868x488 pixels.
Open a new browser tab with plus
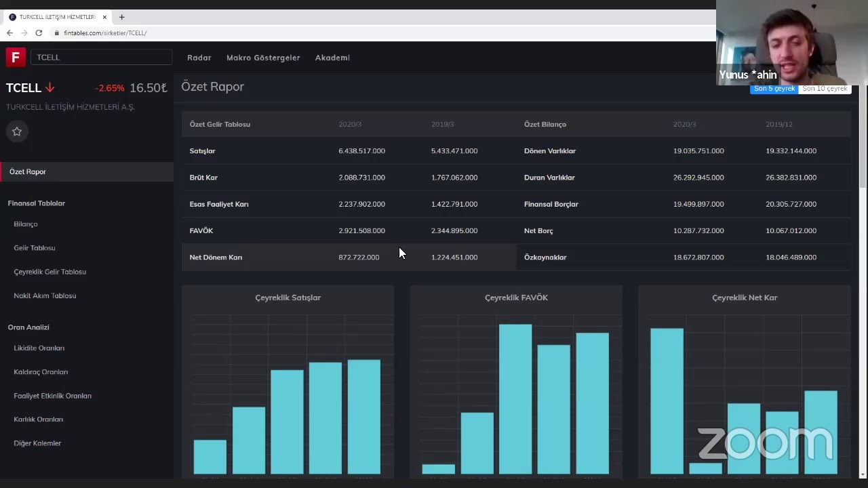122,17
